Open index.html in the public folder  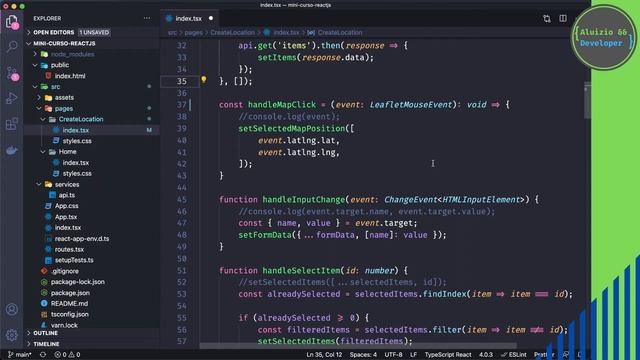pyautogui.click(x=70, y=76)
